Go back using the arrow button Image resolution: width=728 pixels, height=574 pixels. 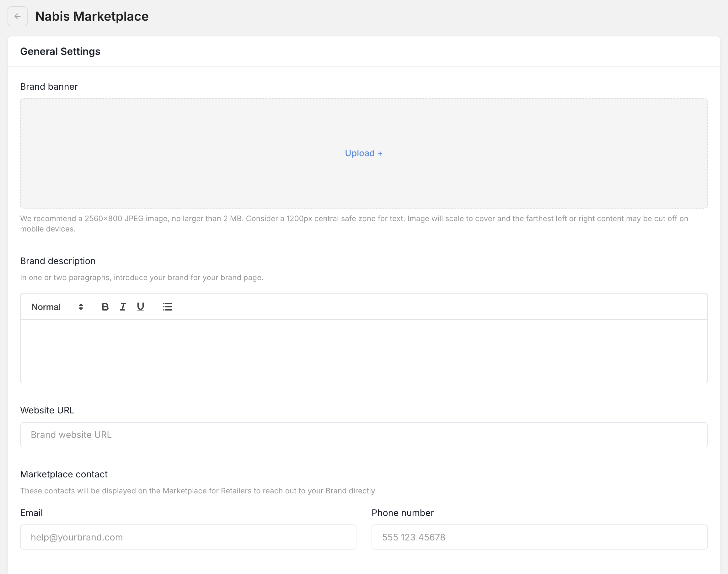tap(18, 16)
